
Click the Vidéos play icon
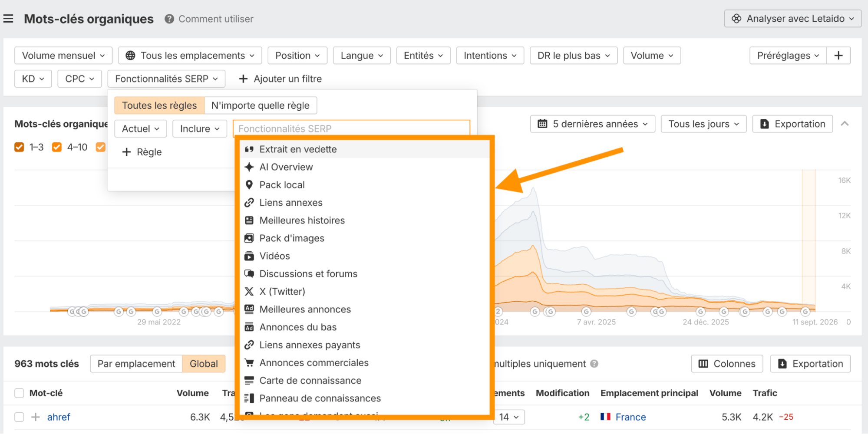(249, 256)
